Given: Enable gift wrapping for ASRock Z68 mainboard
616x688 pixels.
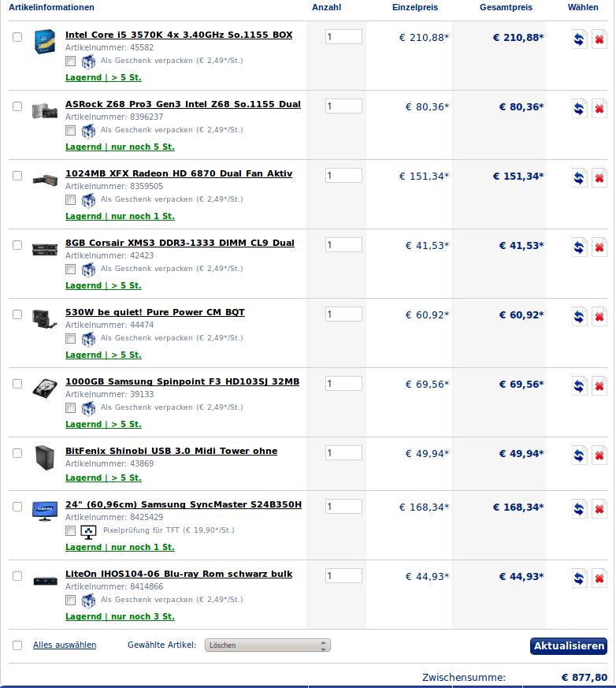Looking at the screenshot, I should coord(71,130).
